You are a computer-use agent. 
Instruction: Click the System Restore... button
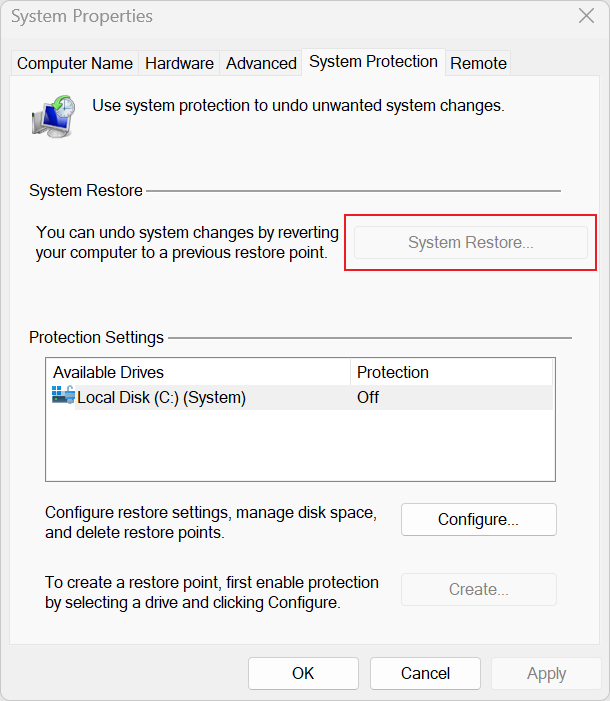tap(470, 242)
